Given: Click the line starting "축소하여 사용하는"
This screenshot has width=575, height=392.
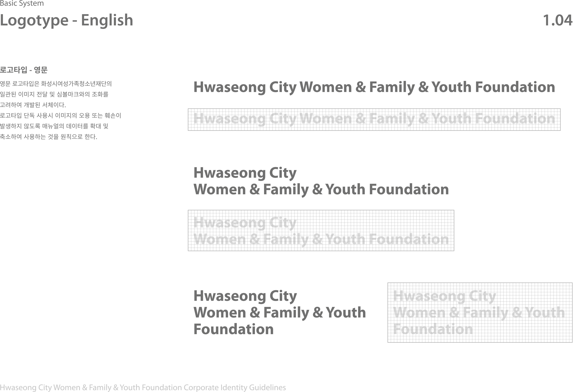Looking at the screenshot, I should click(49, 137).
